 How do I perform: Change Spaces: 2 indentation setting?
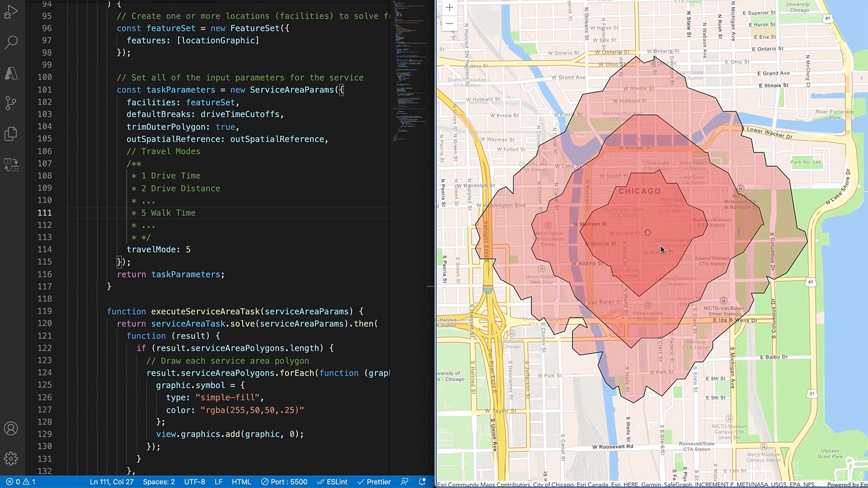point(159,482)
